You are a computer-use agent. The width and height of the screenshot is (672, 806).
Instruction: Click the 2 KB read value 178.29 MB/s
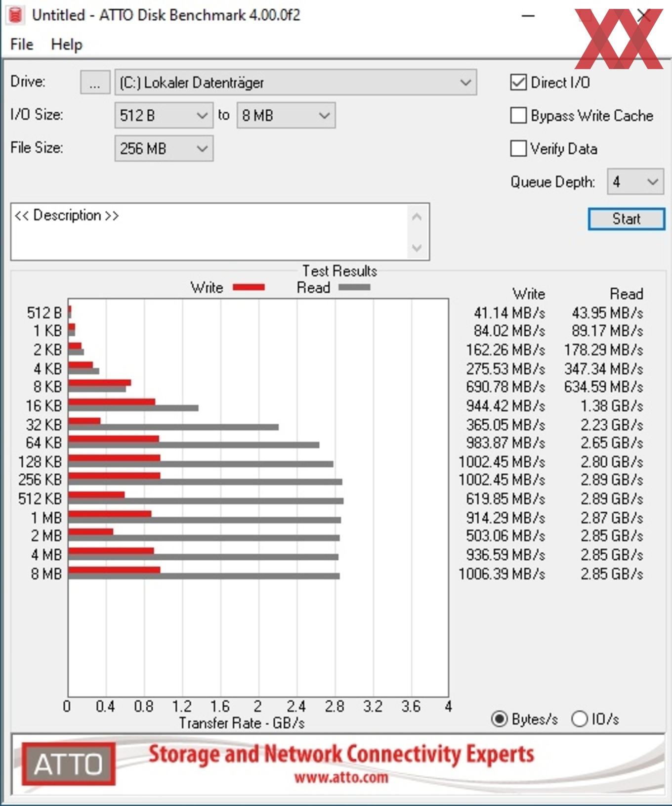[x=604, y=350]
